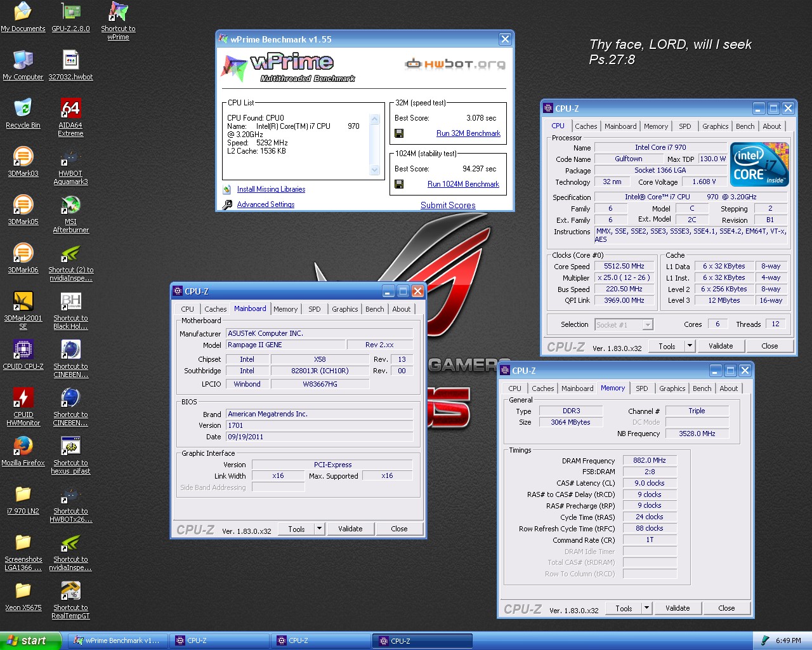Viewport: 812px width, 650px height.
Task: Click the system tray pen icon
Action: click(765, 640)
